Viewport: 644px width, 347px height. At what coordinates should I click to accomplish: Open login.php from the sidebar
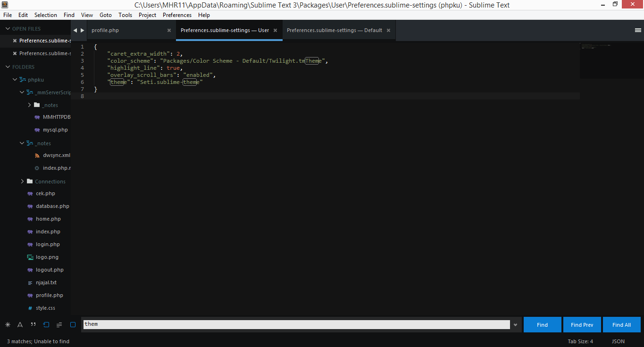pos(48,244)
